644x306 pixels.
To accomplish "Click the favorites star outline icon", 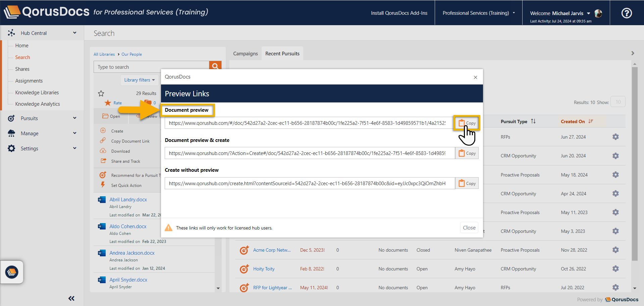I will click(x=101, y=94).
